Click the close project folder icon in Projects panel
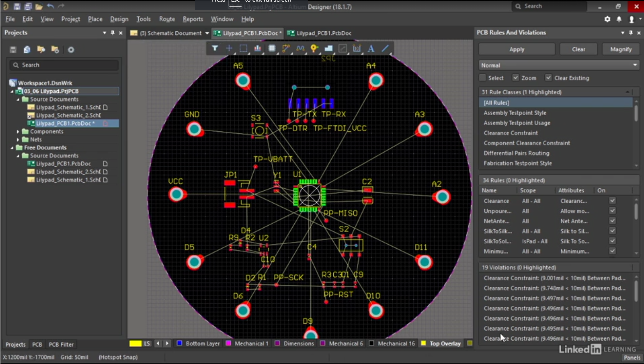Image resolution: width=644 pixels, height=364 pixels. pyautogui.click(x=55, y=50)
